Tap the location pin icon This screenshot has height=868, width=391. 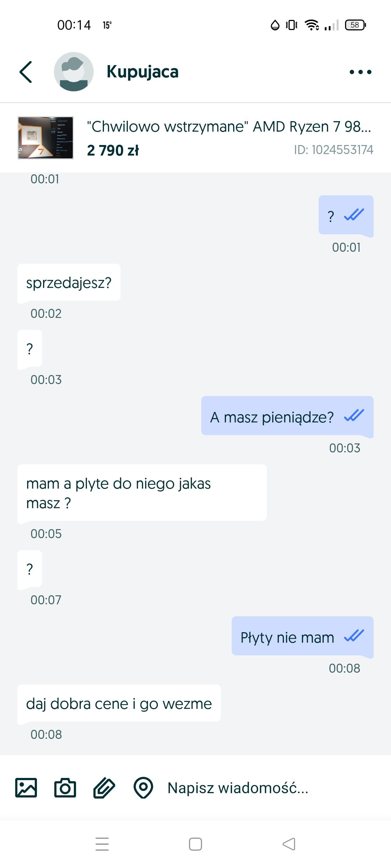[x=143, y=788]
